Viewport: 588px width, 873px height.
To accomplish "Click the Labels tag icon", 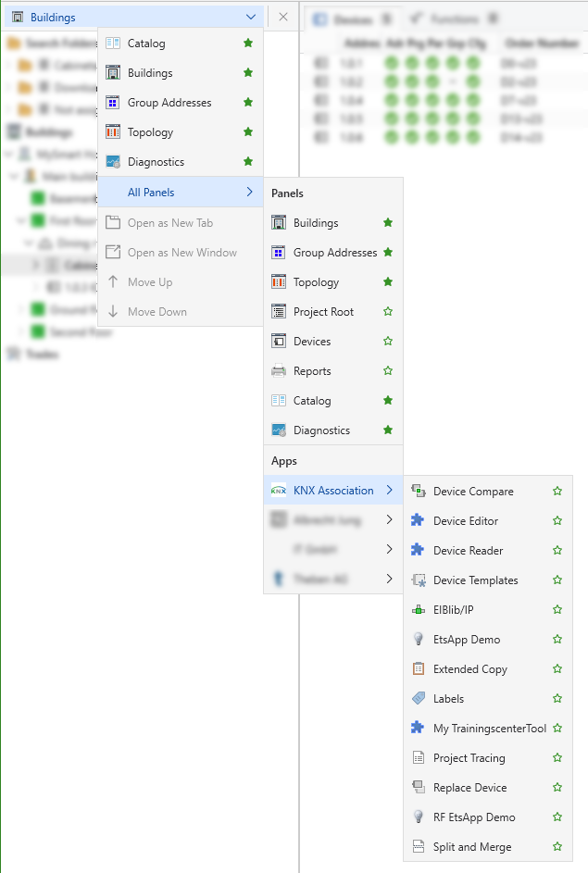I will tap(419, 698).
